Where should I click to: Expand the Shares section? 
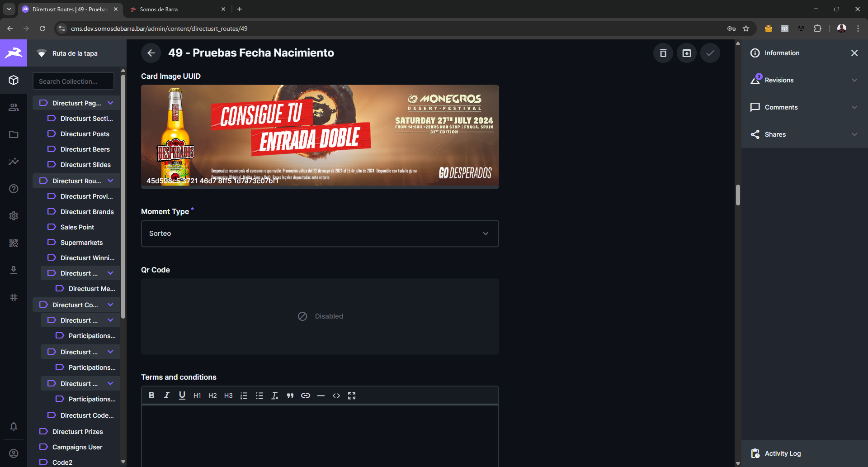tap(805, 134)
